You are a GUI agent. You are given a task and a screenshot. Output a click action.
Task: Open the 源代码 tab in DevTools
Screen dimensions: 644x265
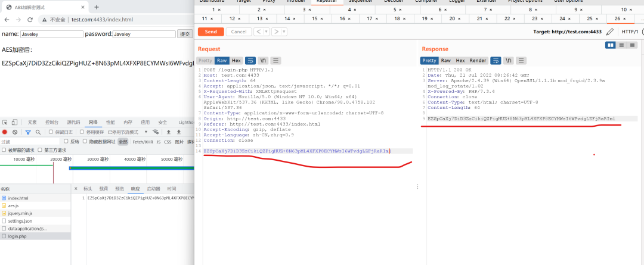coord(74,122)
